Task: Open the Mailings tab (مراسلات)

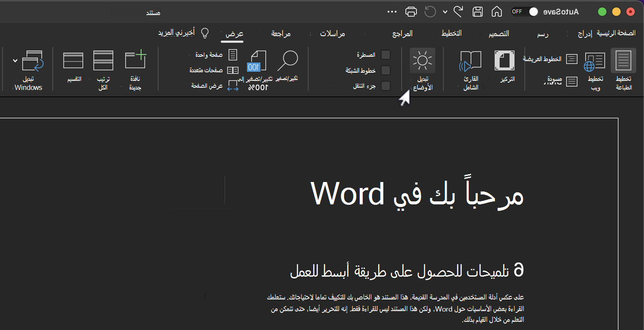Action: point(332,34)
